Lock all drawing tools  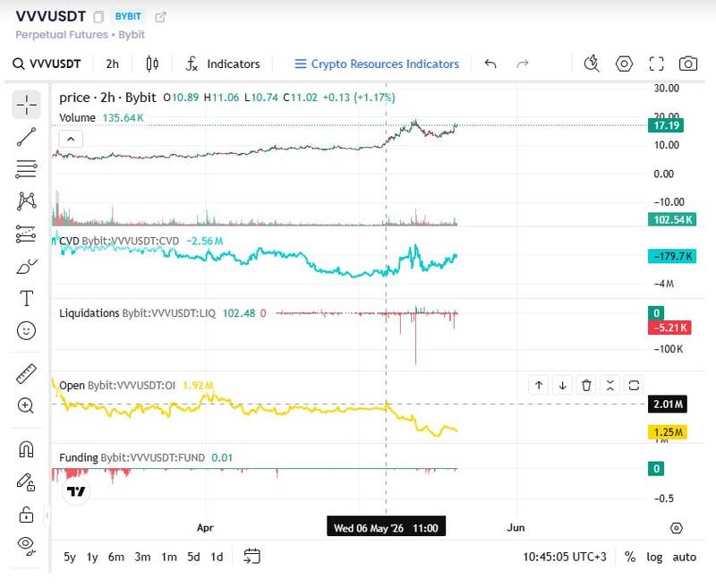[x=26, y=515]
